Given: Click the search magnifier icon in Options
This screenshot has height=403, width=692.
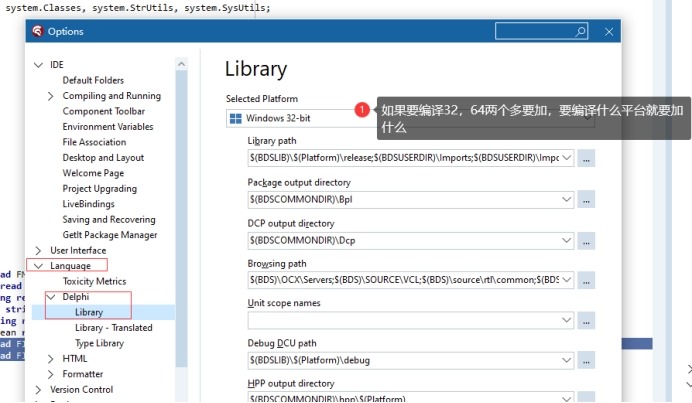Looking at the screenshot, I should [580, 31].
